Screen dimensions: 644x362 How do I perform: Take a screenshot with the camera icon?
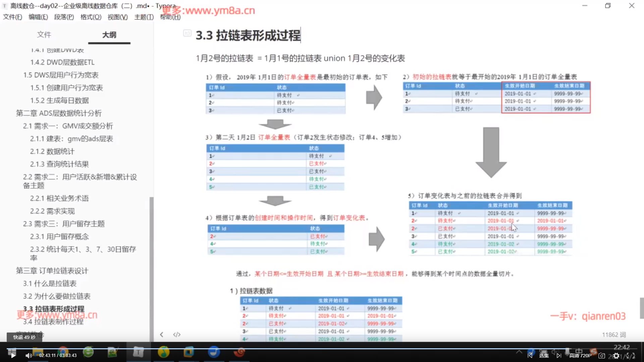[x=602, y=356]
